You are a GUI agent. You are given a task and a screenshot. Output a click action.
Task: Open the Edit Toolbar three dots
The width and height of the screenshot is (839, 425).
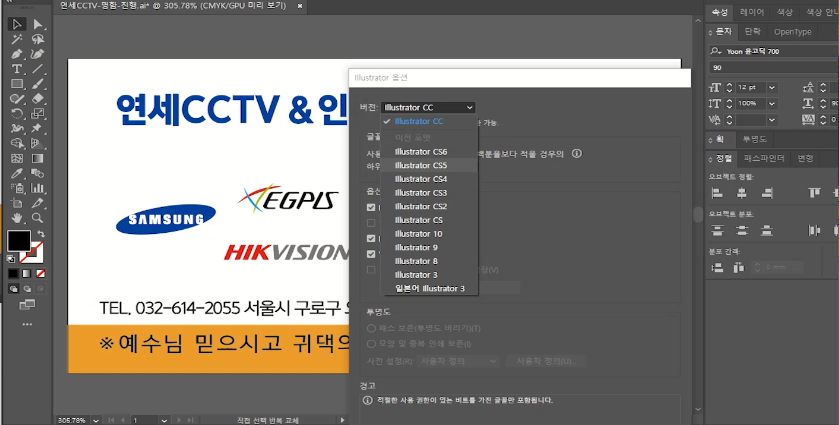(x=27, y=324)
